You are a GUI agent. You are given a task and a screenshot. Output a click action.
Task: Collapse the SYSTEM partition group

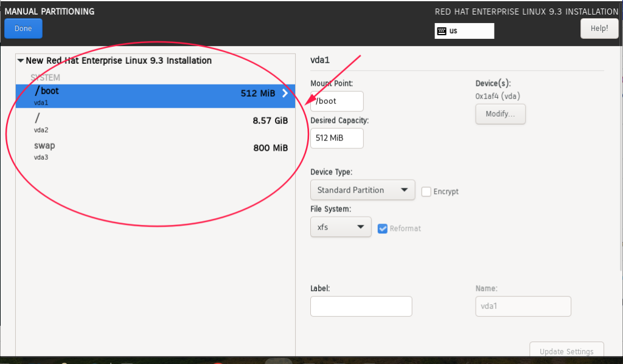(44, 77)
